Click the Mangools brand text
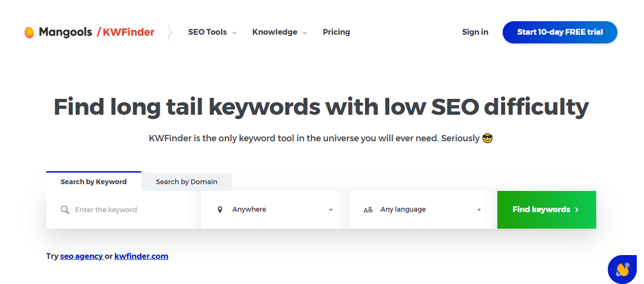The height and width of the screenshot is (284, 644). pyautogui.click(x=65, y=32)
